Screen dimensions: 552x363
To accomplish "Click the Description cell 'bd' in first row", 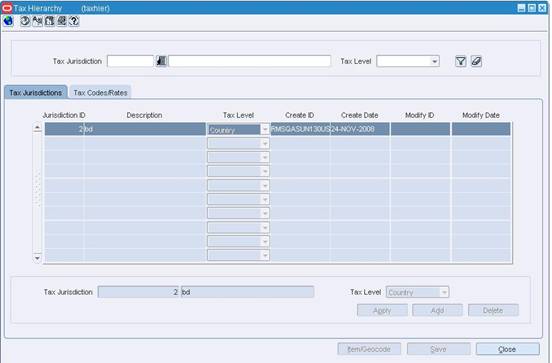I will click(145, 129).
